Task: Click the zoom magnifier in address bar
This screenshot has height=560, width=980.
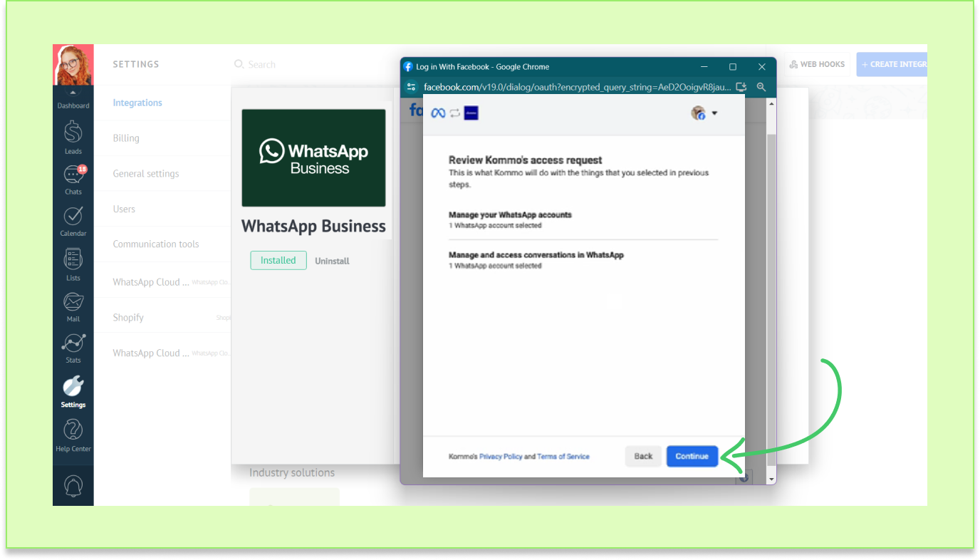Action: click(x=761, y=87)
